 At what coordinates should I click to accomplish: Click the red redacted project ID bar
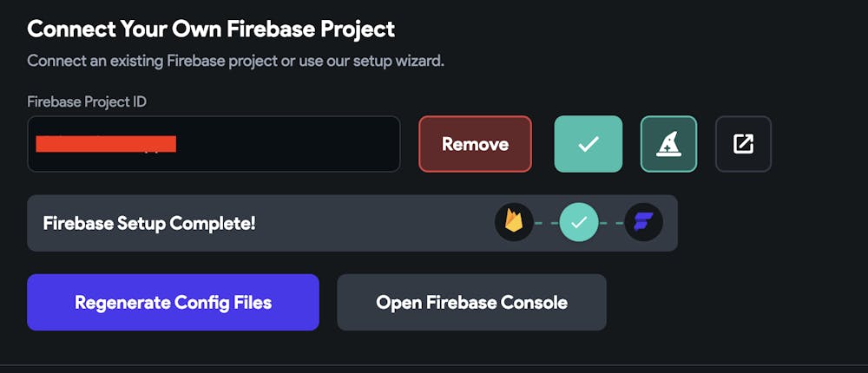click(106, 144)
